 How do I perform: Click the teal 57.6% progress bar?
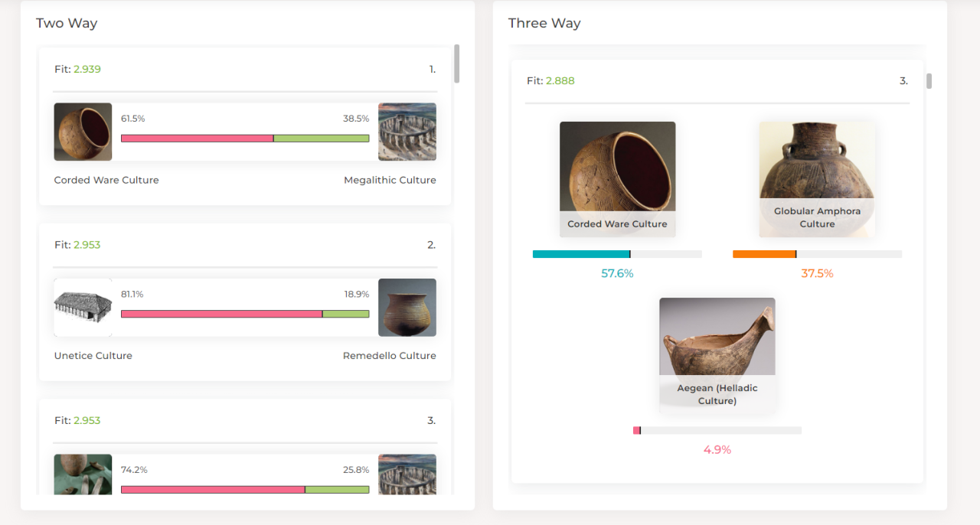click(617, 254)
